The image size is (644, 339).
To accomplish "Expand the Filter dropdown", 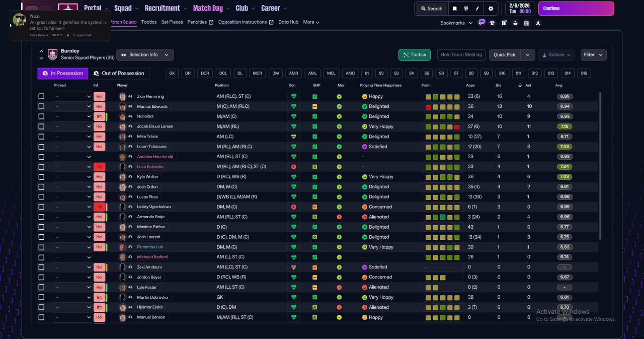I will click(594, 55).
